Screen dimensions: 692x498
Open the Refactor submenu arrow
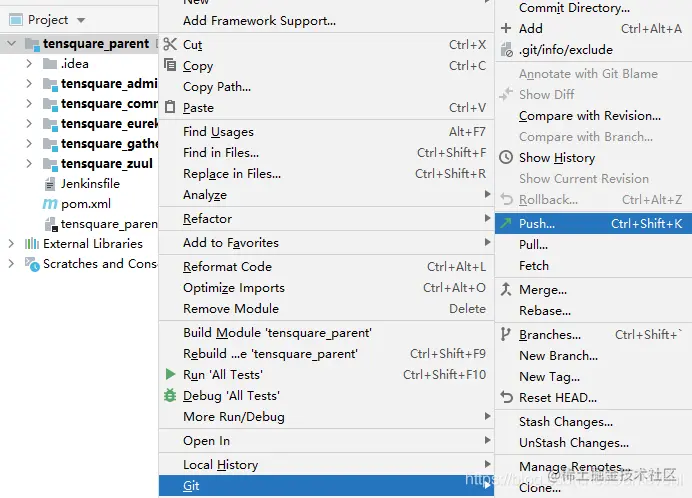(x=487, y=218)
